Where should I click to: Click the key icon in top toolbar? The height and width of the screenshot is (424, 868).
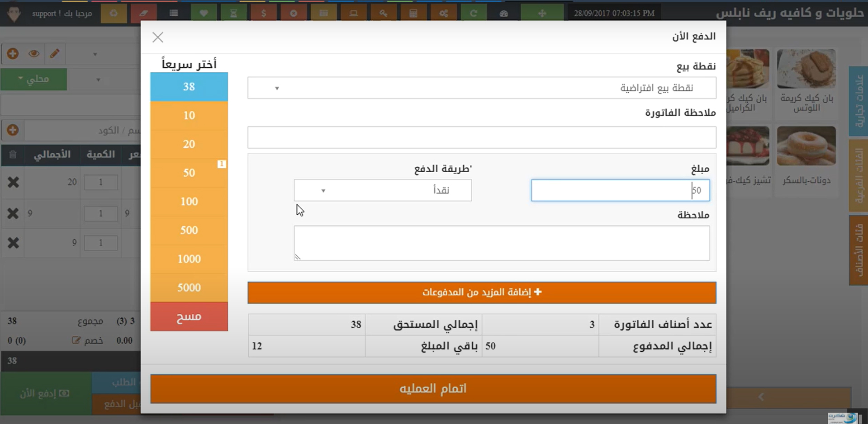tap(384, 13)
